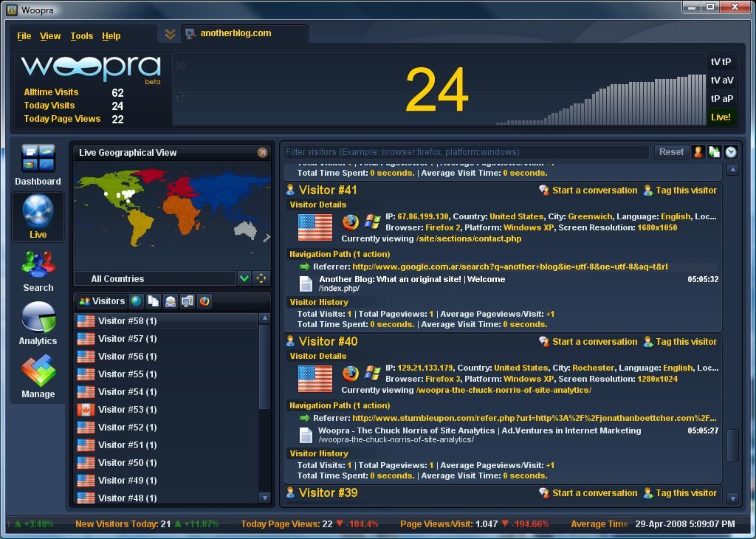Click the Firefox icon in Visitor #41 details
This screenshot has height=539, width=756.
(351, 222)
